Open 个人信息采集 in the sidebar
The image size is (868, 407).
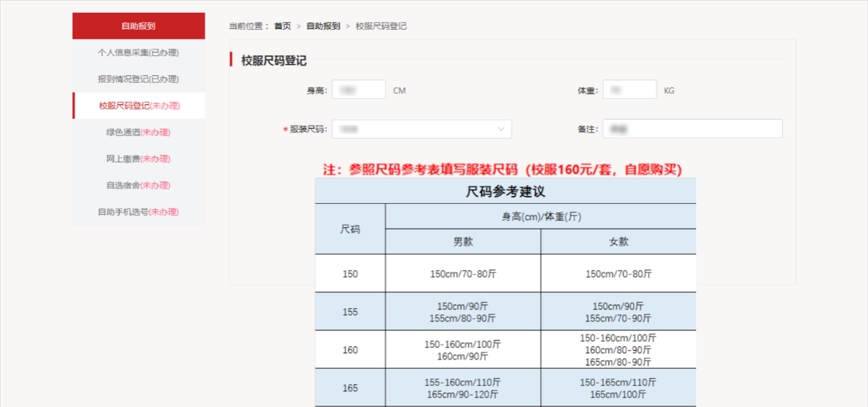point(138,53)
